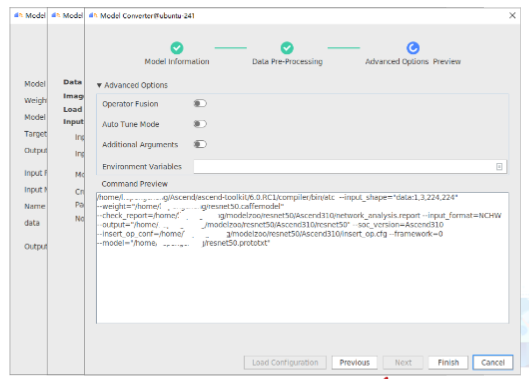
Task: Click the --model prototxt line in command preview
Action: [x=183, y=243]
